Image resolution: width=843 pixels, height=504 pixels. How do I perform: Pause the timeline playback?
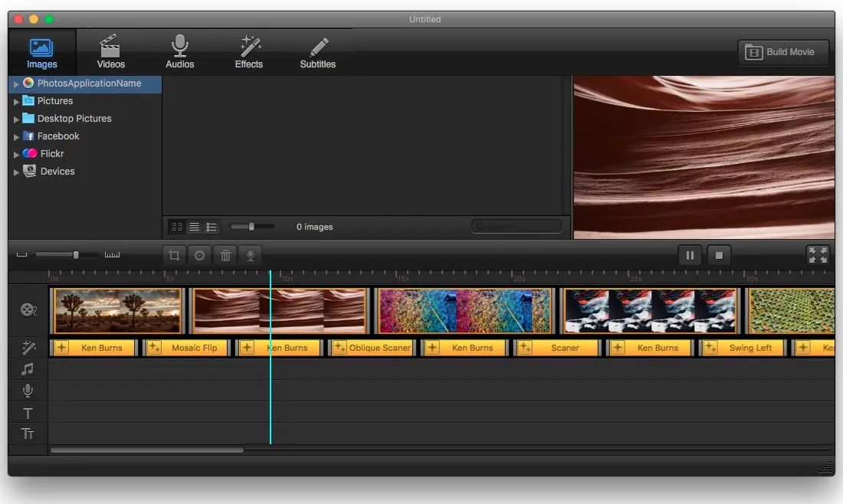click(690, 255)
